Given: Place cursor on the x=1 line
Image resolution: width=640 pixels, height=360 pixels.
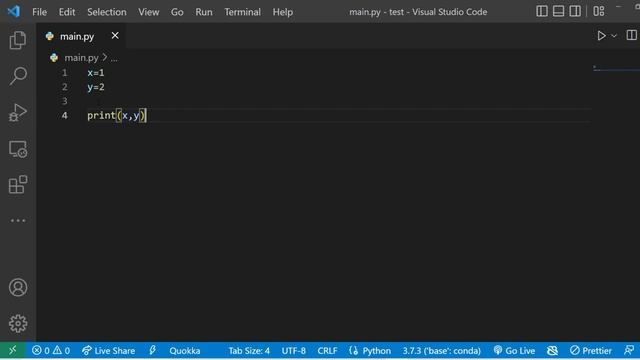Looking at the screenshot, I should click(96, 73).
